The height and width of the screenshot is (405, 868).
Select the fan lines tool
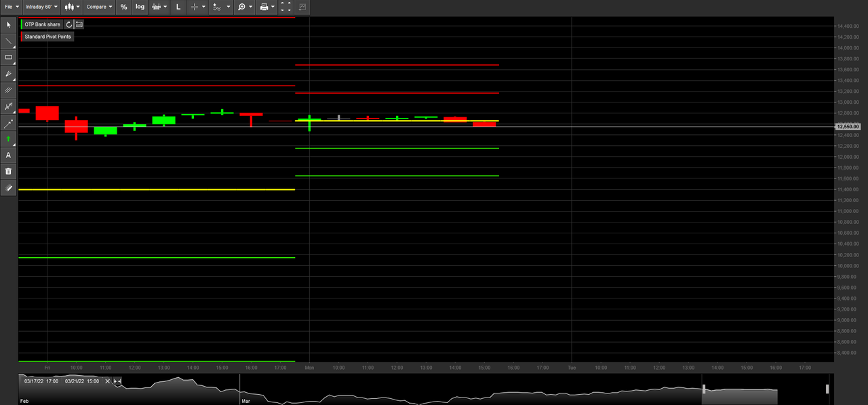9,73
